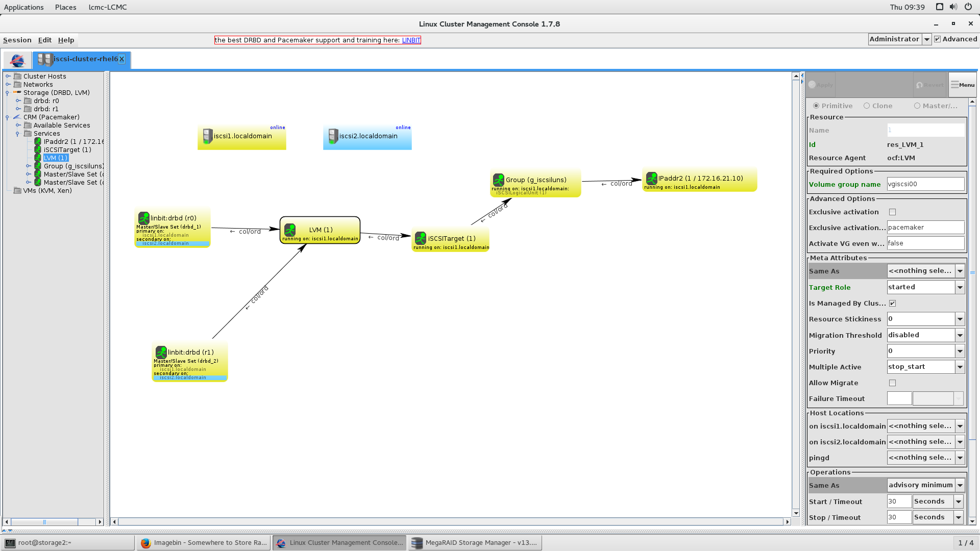
Task: Click the IPaddr2 service tree icon
Action: click(x=38, y=141)
